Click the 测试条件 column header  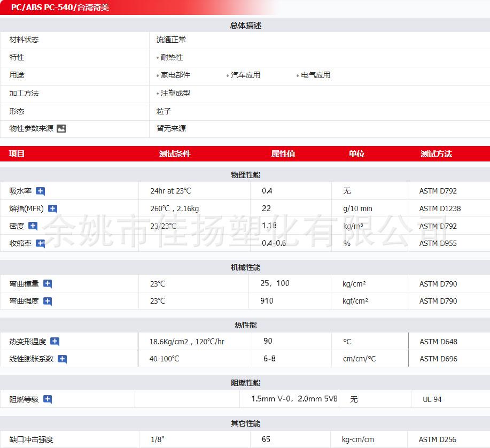coord(175,153)
